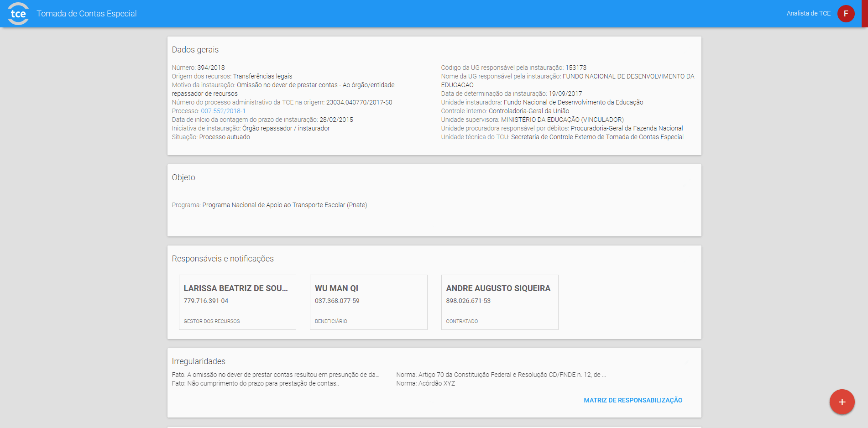This screenshot has height=428, width=868.
Task: Click CPF 898.026.671-53
Action: point(468,301)
